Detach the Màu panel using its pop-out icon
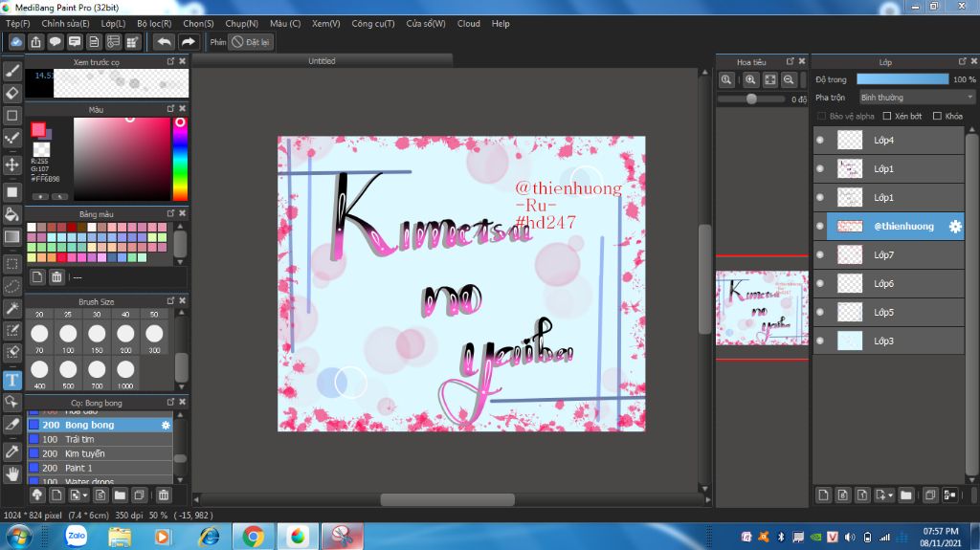 coord(170,109)
